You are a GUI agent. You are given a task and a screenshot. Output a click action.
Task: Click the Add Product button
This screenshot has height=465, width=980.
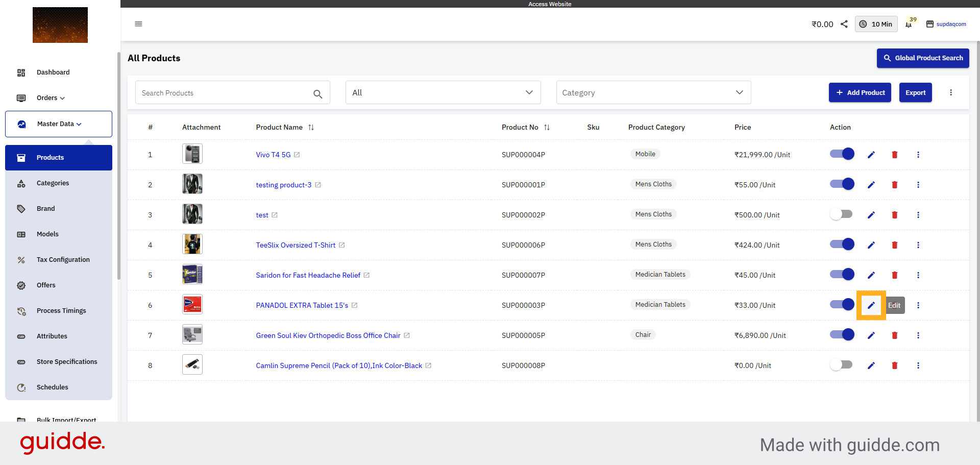(860, 92)
